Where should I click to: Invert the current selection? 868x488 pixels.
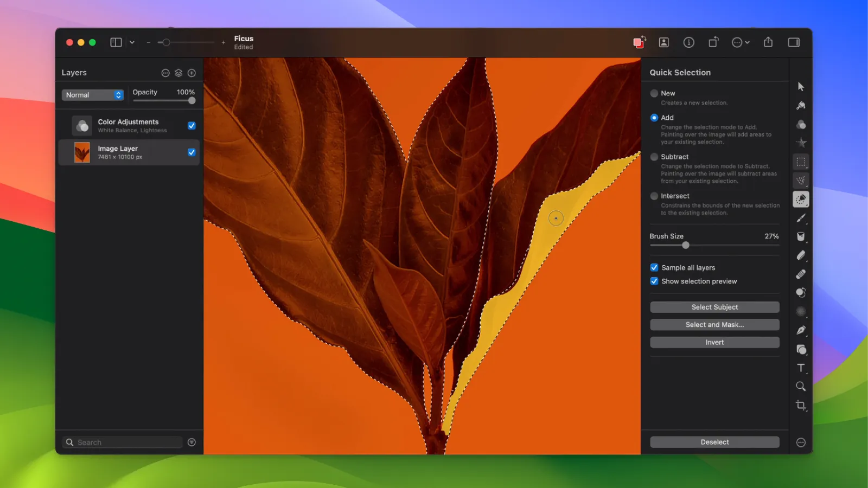(714, 342)
